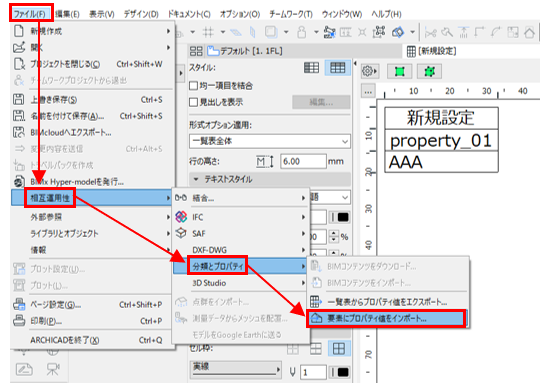Edit the 行の高さ 6.00 field

(x=303, y=161)
